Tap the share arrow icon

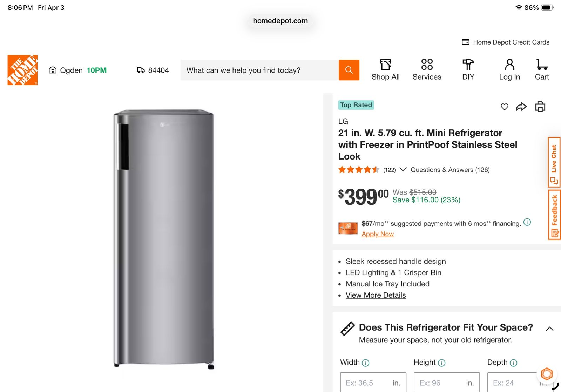[x=521, y=107]
